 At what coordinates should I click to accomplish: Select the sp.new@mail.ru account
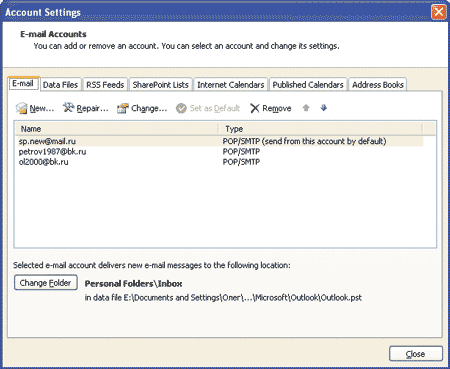(219, 141)
